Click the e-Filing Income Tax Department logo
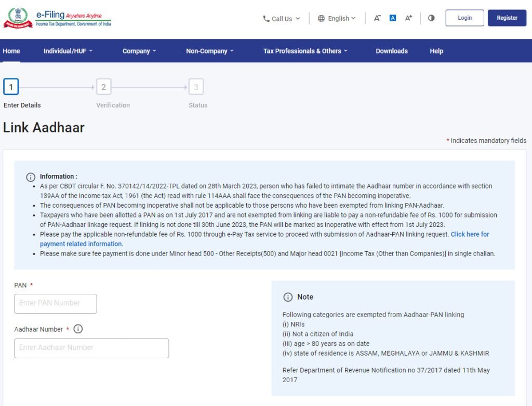 click(x=57, y=18)
